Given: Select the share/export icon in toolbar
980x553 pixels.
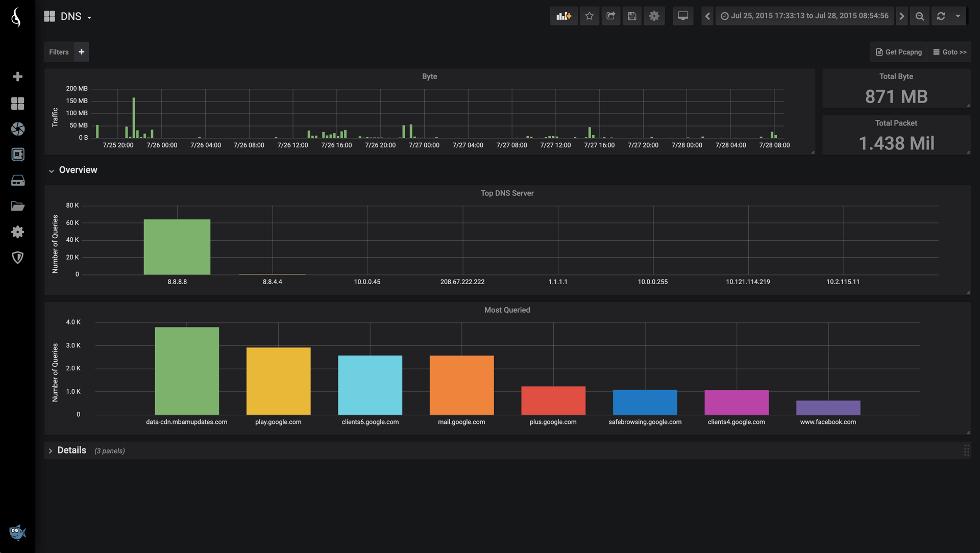Looking at the screenshot, I should [610, 15].
